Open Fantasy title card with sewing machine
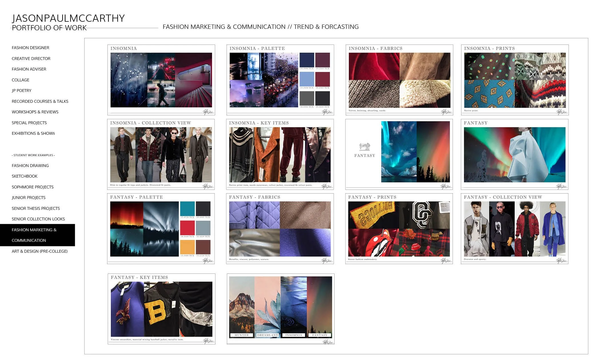Viewport: 600px width, 364px height. click(399, 154)
